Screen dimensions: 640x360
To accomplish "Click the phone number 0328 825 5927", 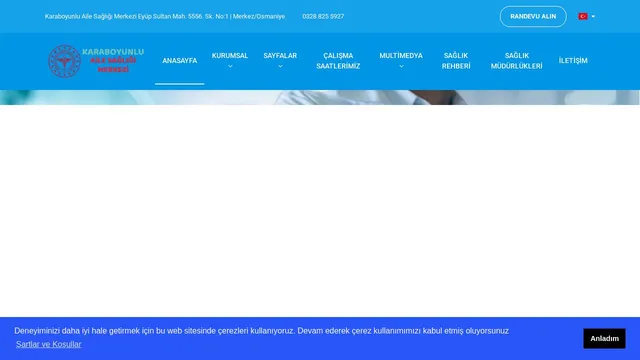I will tap(323, 16).
